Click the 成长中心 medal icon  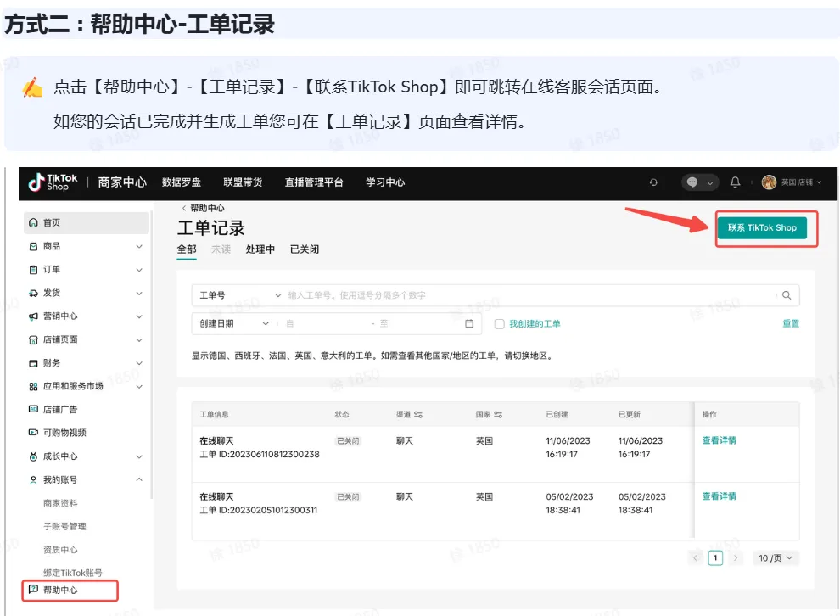tap(33, 456)
